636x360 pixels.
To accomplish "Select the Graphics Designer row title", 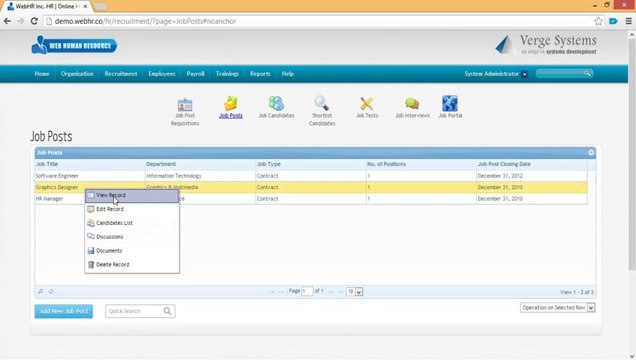I will (57, 187).
